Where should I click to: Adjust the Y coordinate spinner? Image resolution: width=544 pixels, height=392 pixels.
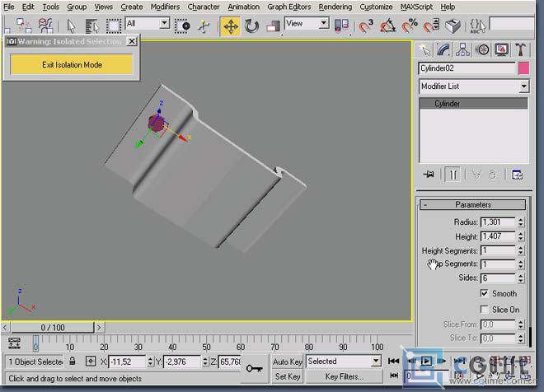pos(205,362)
